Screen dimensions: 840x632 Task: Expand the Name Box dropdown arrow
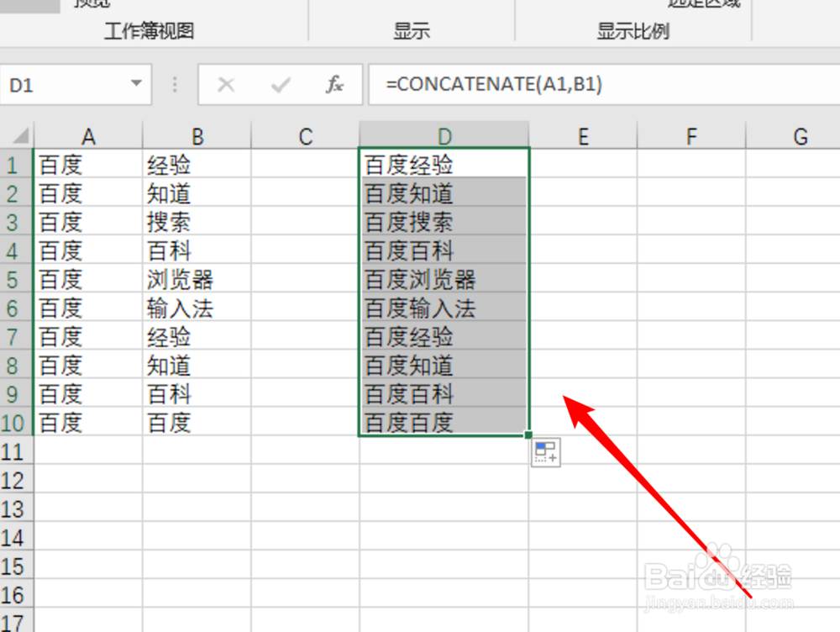[137, 84]
